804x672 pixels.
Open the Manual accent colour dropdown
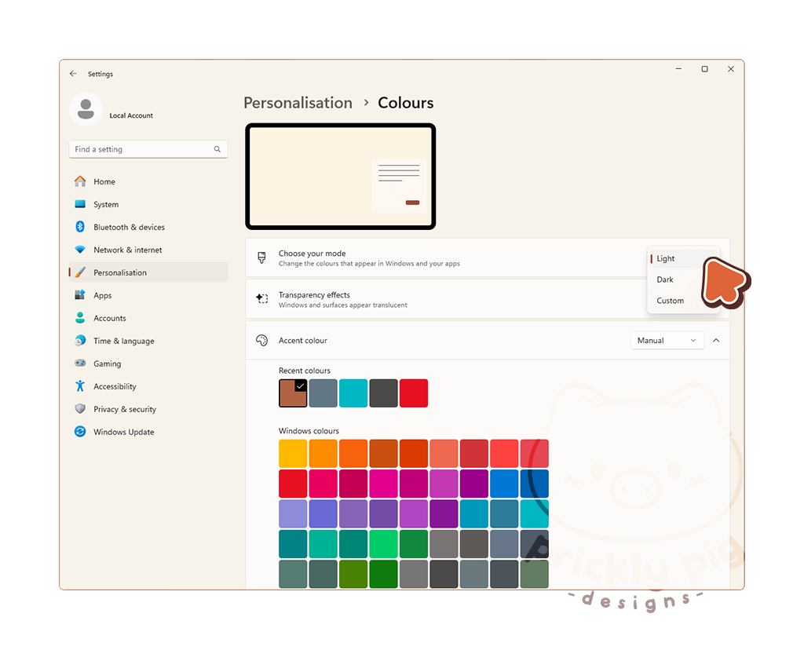pyautogui.click(x=667, y=341)
